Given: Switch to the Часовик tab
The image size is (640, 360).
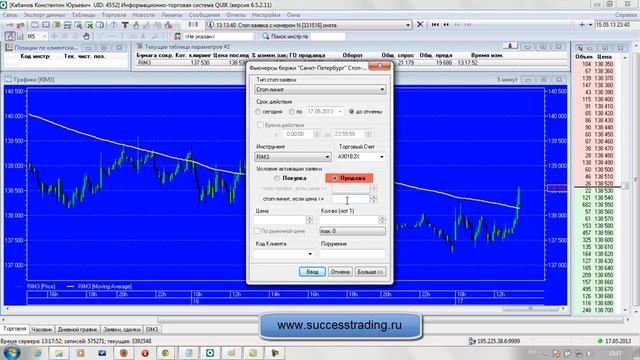Looking at the screenshot, I should pyautogui.click(x=42, y=329).
